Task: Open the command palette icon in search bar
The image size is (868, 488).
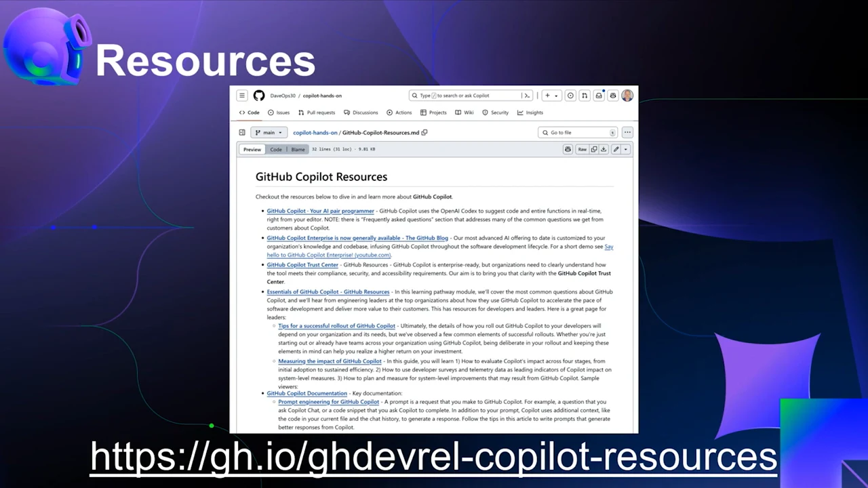Action: (x=526, y=96)
